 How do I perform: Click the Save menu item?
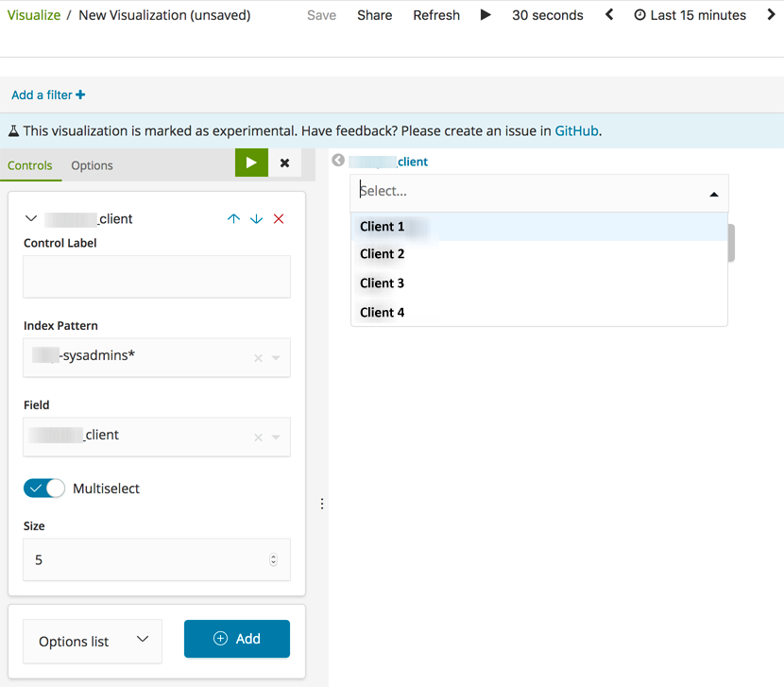[321, 15]
